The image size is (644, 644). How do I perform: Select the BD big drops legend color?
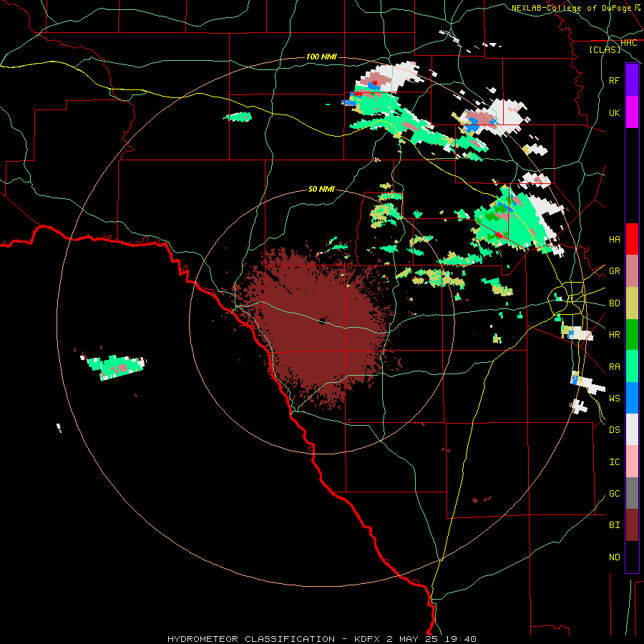(632, 303)
